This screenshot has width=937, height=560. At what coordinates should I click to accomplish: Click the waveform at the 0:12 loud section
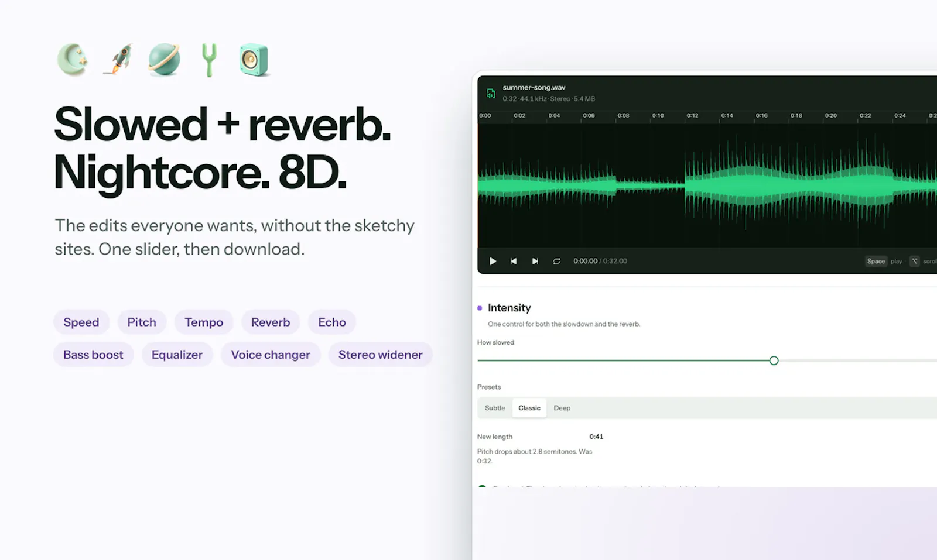693,185
